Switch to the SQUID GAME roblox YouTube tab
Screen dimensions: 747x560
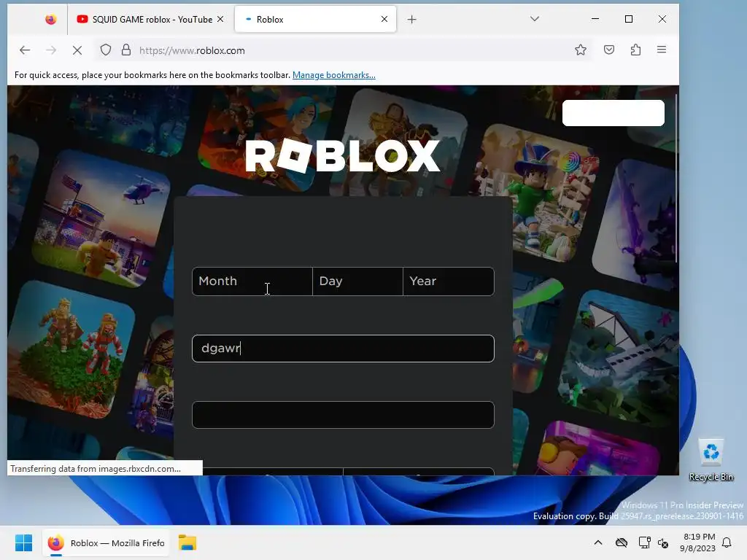tap(150, 19)
